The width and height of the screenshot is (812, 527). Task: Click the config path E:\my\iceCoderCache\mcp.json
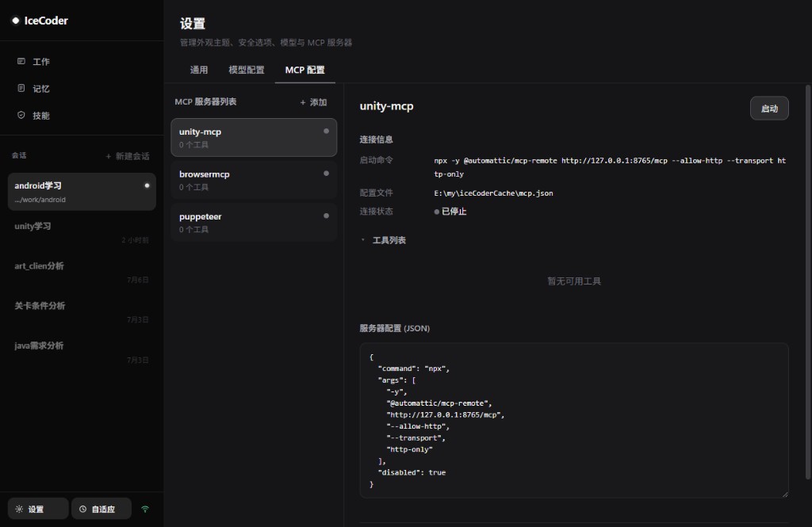pyautogui.click(x=493, y=193)
